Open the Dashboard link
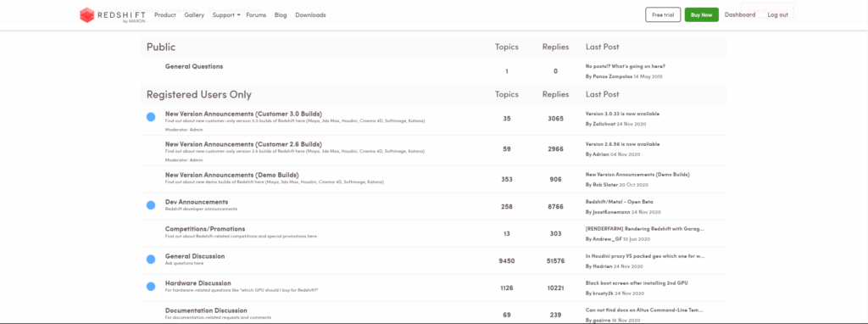This screenshot has width=868, height=324. coord(739,15)
